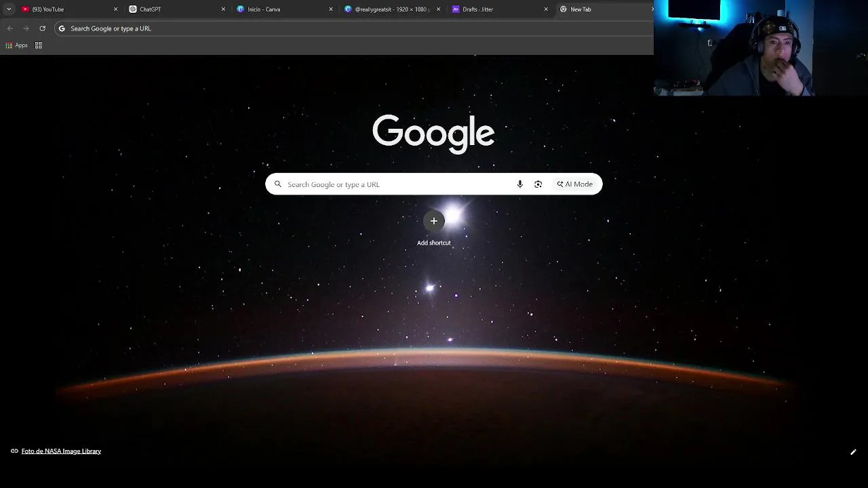Open Foto de NASA Image Library link
The width and height of the screenshot is (868, 488).
[61, 451]
